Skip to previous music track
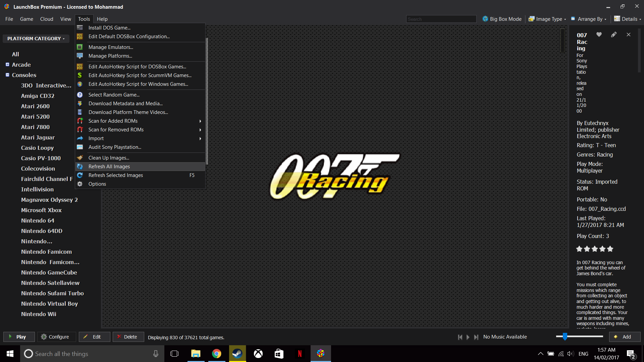644x362 pixels. [460, 337]
